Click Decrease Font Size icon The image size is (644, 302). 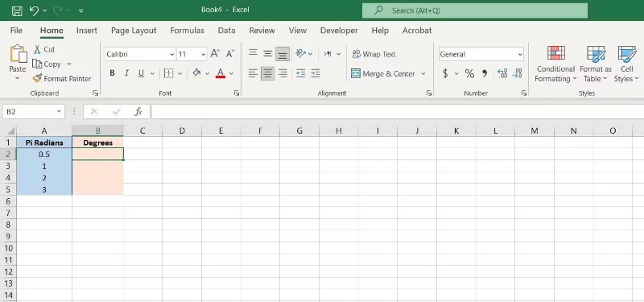[x=230, y=53]
